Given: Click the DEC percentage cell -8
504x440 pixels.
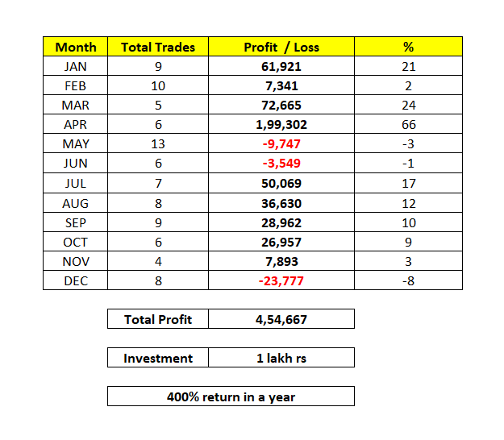Looking at the screenshot, I should [x=407, y=280].
